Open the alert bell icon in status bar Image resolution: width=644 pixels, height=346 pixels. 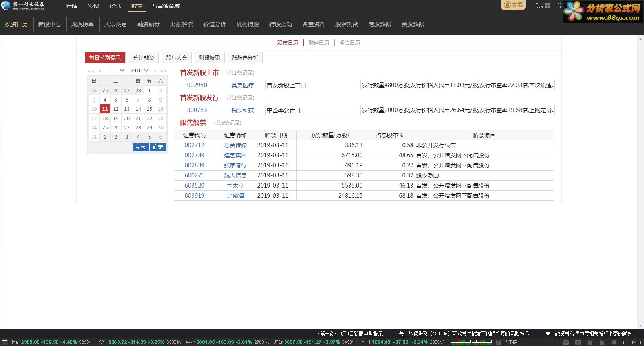click(614, 342)
